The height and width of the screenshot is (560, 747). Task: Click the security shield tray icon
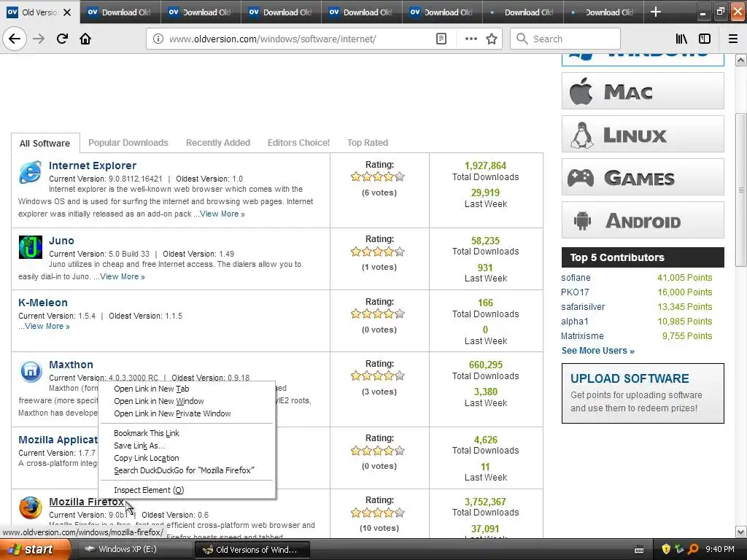(x=666, y=549)
